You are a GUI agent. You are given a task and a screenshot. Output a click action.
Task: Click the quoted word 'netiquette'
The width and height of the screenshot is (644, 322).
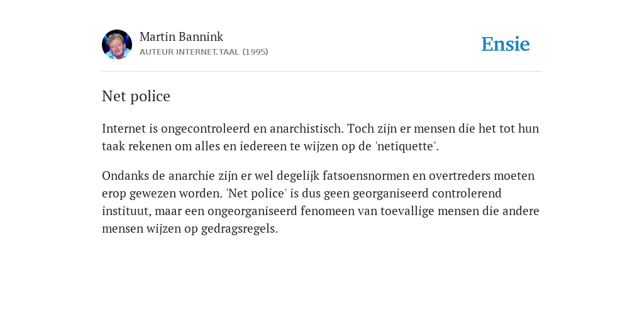[407, 146]
